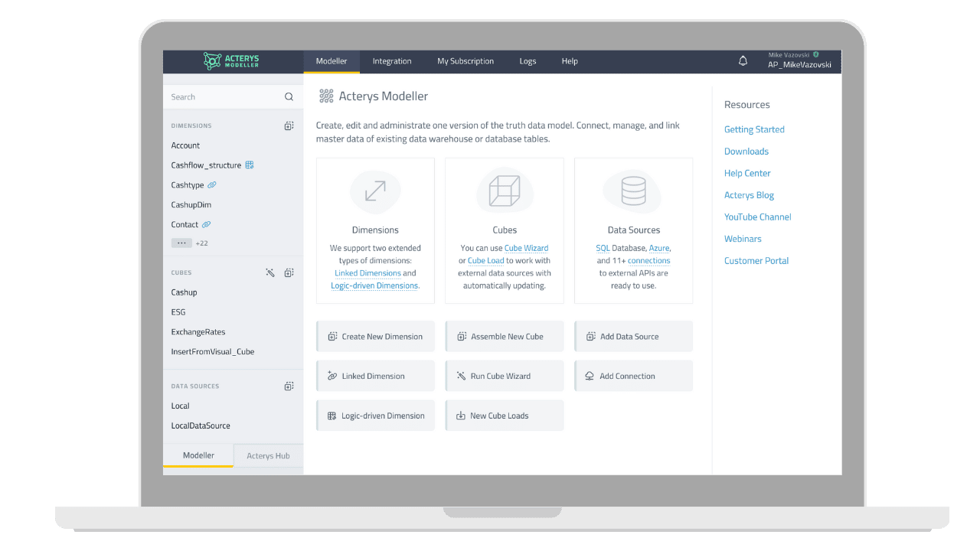Select the CashupDim dimension
Viewport: 980px width, 551px height.
point(191,205)
